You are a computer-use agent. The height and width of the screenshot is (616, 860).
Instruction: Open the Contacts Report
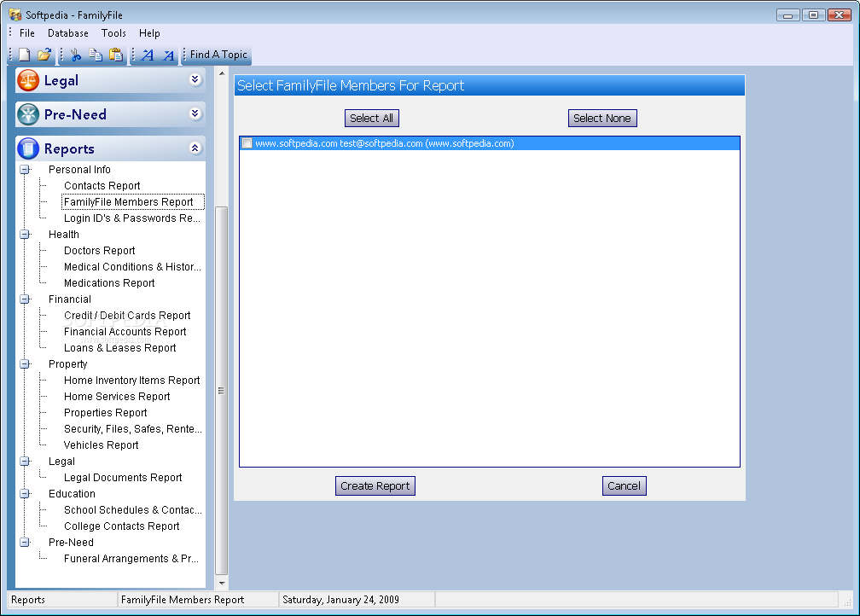click(x=102, y=185)
